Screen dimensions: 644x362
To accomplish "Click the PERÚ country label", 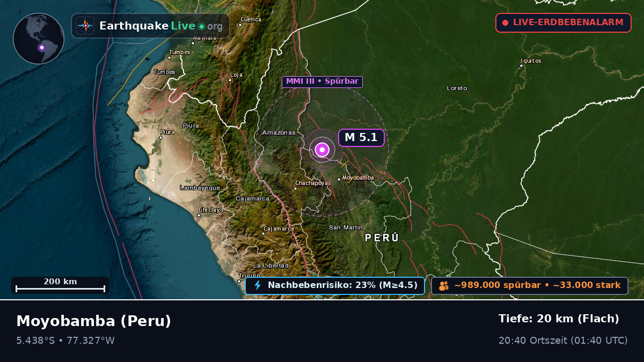I will (x=382, y=238).
